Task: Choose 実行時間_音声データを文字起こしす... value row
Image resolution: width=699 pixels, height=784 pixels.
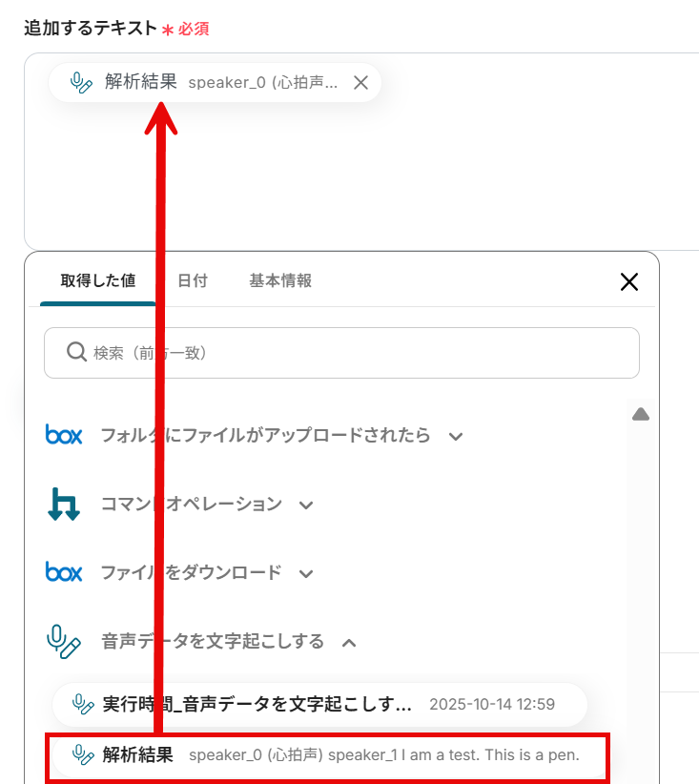Action: (319, 705)
